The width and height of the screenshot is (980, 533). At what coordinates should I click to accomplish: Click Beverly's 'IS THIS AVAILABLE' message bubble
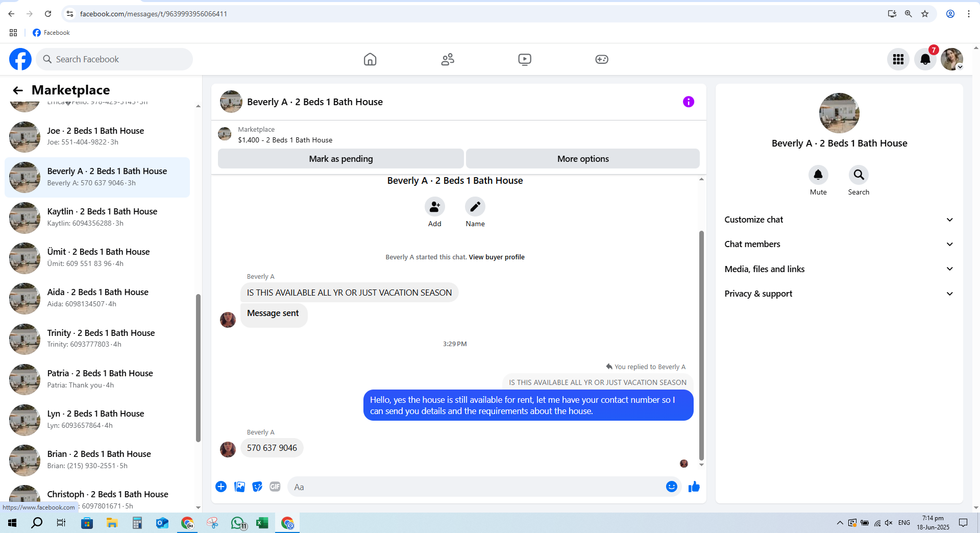350,293
